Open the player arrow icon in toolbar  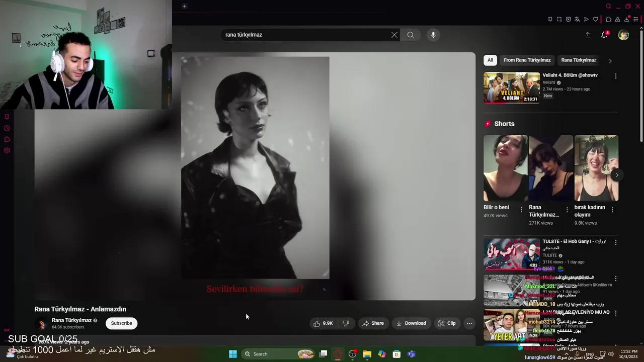586,20
